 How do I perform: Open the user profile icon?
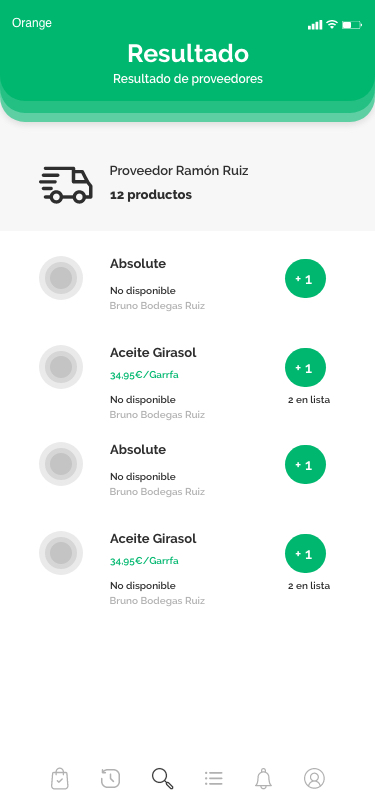coord(314,778)
